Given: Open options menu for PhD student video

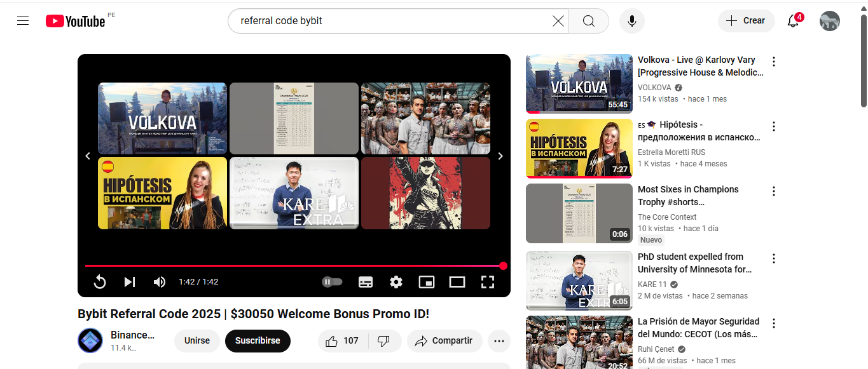Looking at the screenshot, I should click(774, 258).
